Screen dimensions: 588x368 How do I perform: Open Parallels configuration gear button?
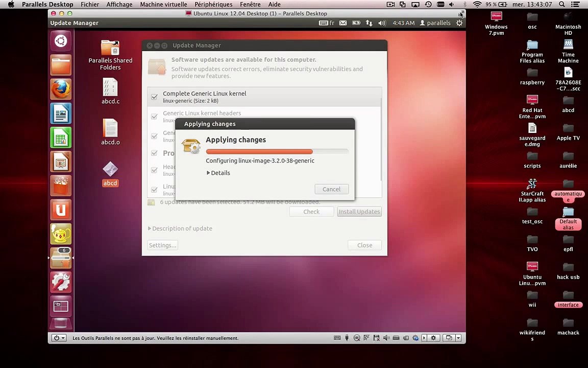coord(433,338)
